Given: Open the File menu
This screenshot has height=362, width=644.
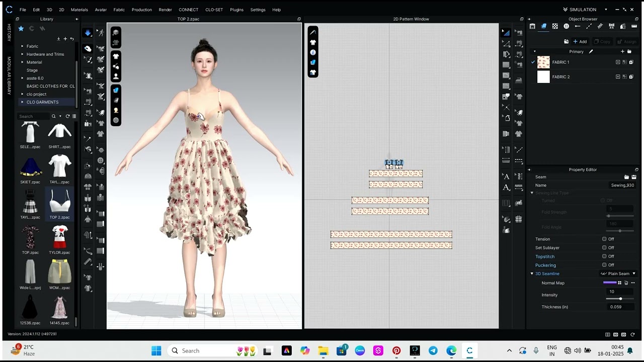Looking at the screenshot, I should point(23,10).
